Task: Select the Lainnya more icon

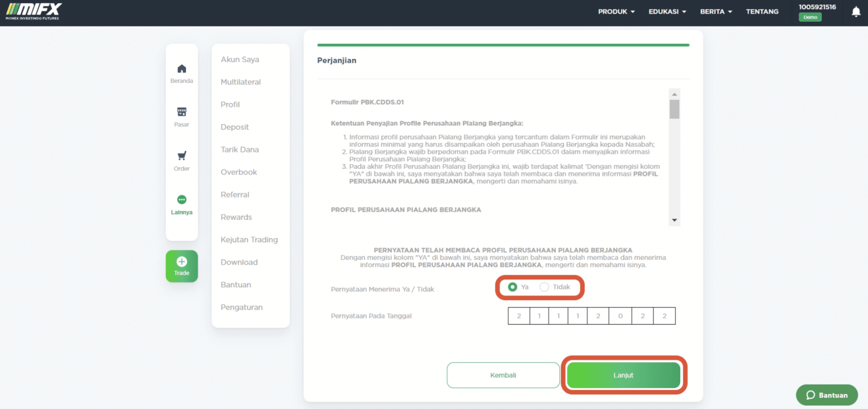Action: tap(182, 199)
